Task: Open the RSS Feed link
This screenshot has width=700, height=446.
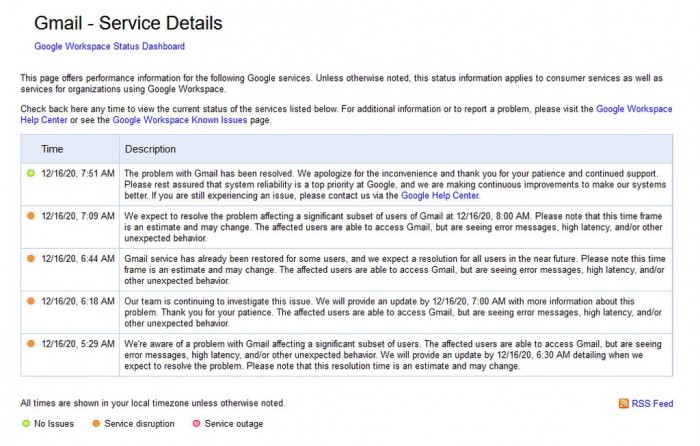Action: [652, 404]
